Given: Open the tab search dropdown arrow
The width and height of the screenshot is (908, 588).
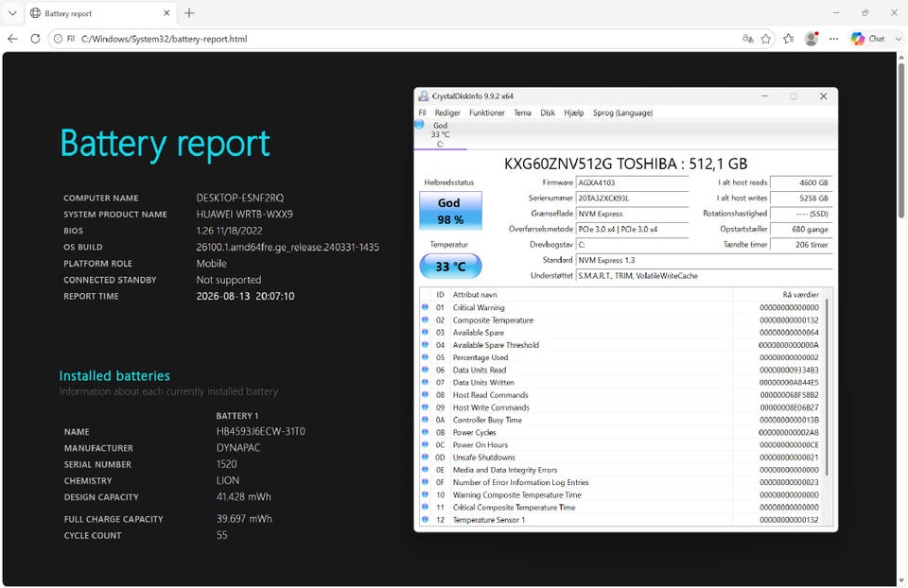Looking at the screenshot, I should pos(12,12).
